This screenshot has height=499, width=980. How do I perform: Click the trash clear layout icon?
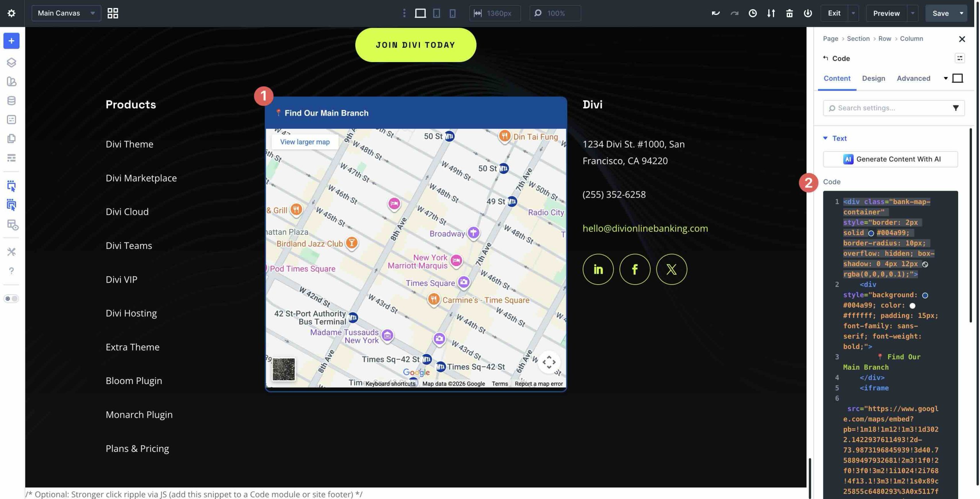pyautogui.click(x=789, y=13)
